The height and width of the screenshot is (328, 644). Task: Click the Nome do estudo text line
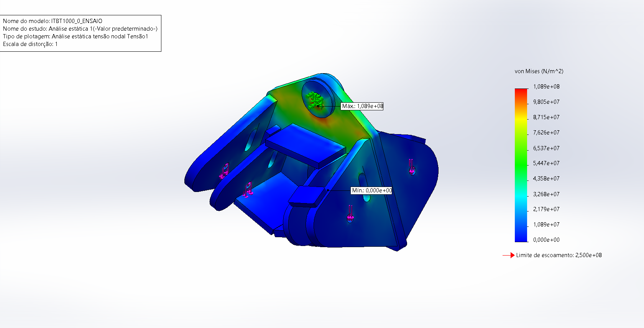(80, 29)
